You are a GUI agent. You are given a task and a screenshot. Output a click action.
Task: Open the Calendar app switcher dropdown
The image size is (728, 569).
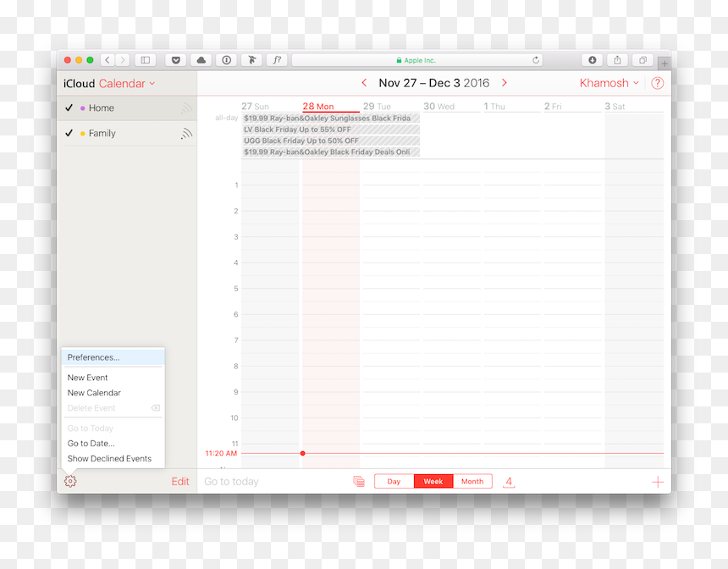coord(127,84)
